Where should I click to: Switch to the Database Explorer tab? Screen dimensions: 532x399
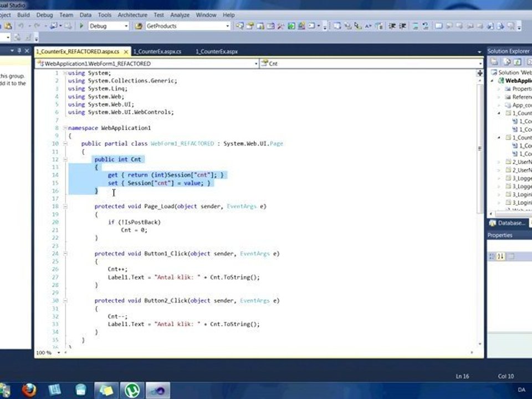click(x=508, y=223)
